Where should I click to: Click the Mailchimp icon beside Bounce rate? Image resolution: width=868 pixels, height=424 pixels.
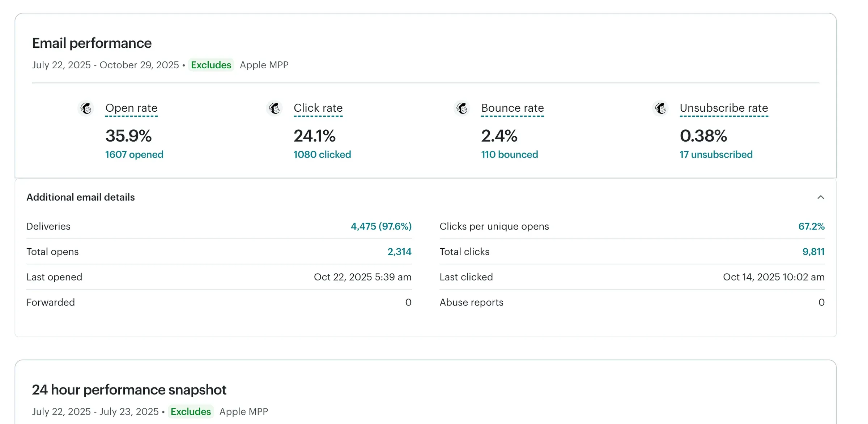tap(462, 108)
